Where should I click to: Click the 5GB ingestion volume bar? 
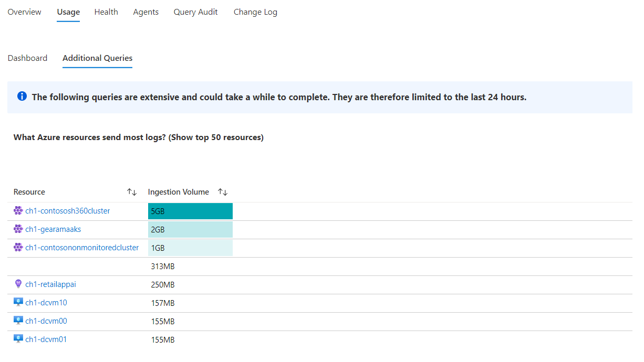click(190, 211)
